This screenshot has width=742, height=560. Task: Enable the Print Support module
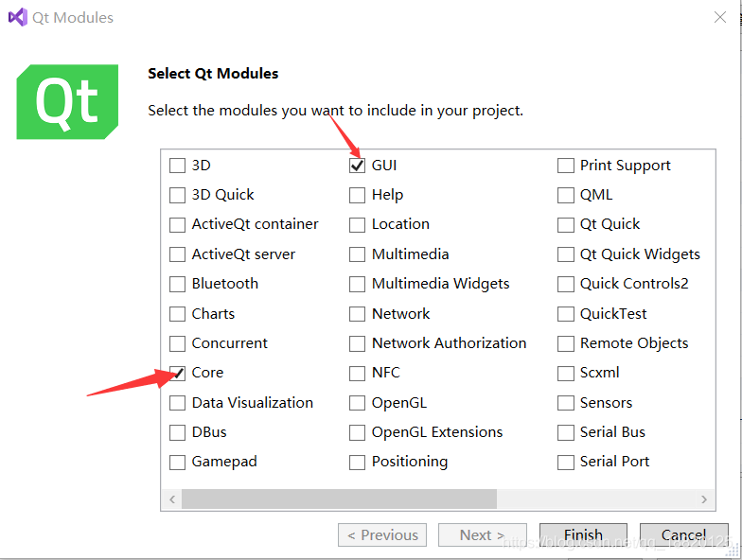pyautogui.click(x=566, y=166)
